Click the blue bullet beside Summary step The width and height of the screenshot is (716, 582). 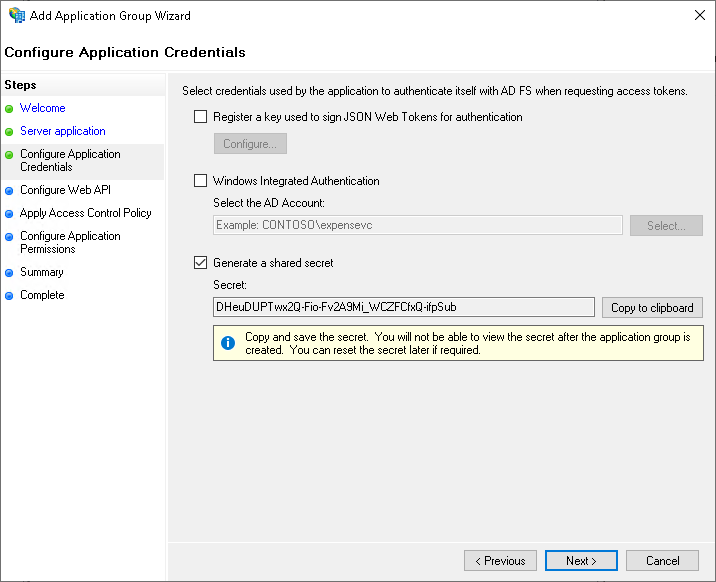tap(10, 272)
